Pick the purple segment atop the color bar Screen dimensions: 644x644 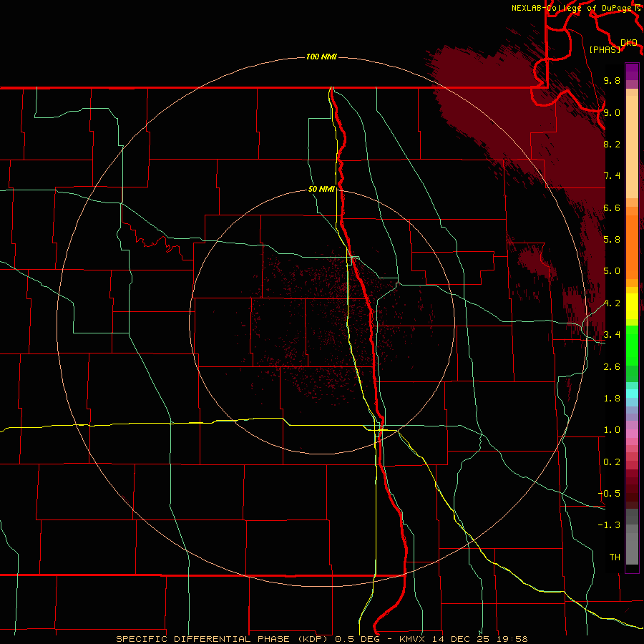coord(632,72)
